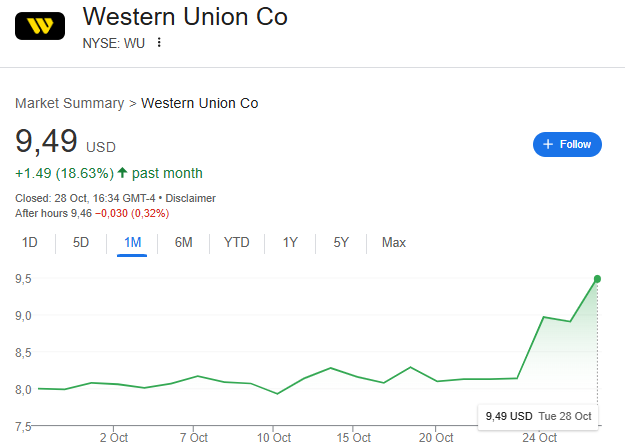Click the Market Summary breadcrumb link

70,103
